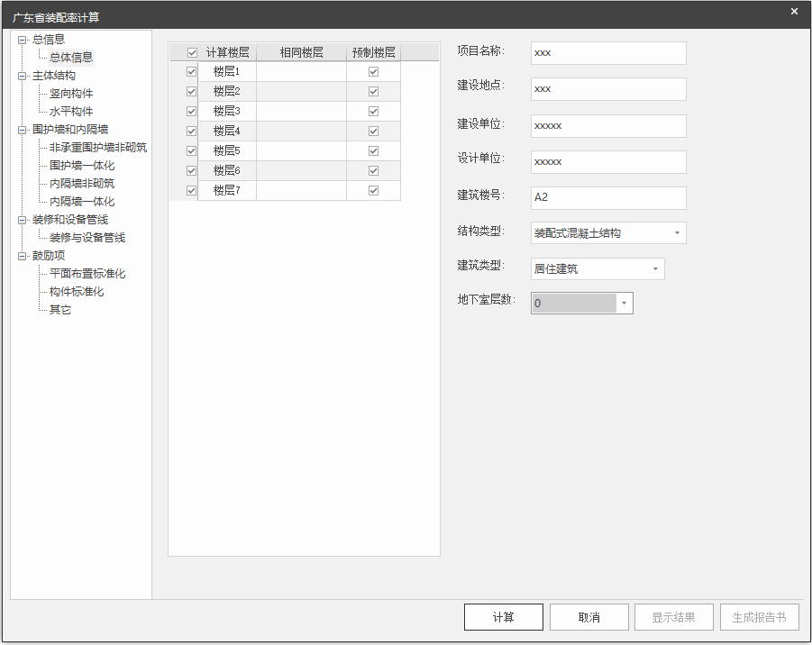The image size is (812, 645).
Task: Select 竖向构件 in the tree
Action: pos(71,94)
